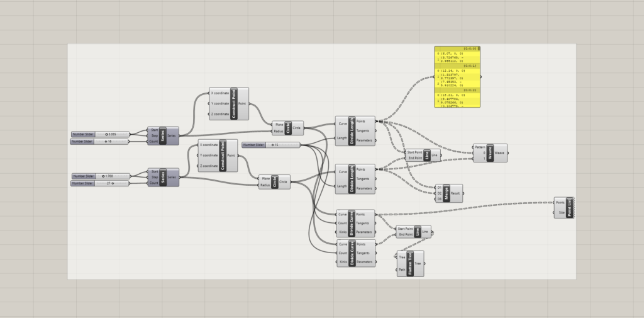Click Count input of Series wired to slider 27
The height and width of the screenshot is (318, 644).
153,183
